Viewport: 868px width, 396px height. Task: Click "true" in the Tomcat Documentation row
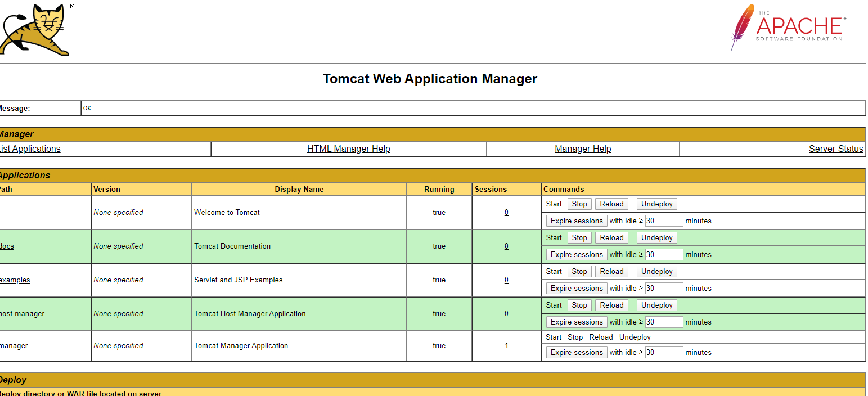pyautogui.click(x=439, y=246)
